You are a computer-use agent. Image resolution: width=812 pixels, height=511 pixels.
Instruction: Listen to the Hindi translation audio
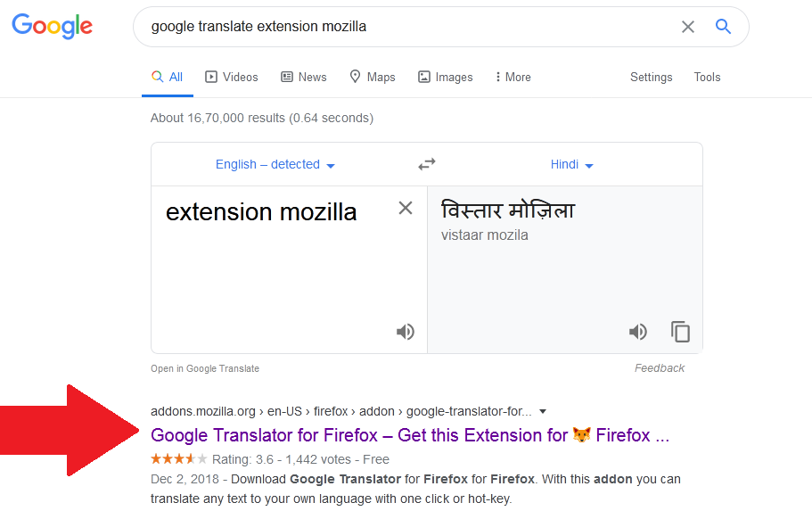pyautogui.click(x=638, y=332)
